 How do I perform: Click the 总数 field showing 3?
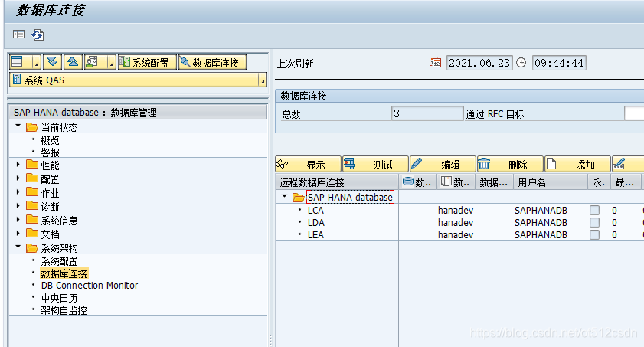pos(427,113)
